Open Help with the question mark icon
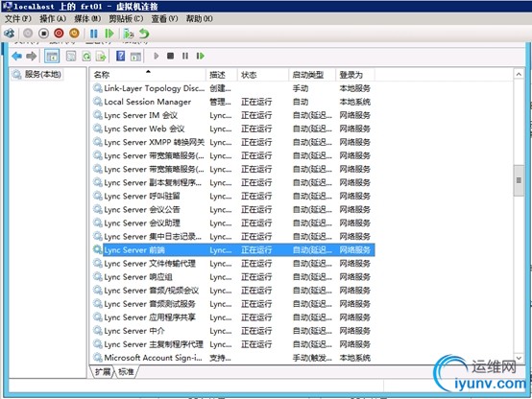Viewport: 532px width, 399px height. pyautogui.click(x=120, y=56)
